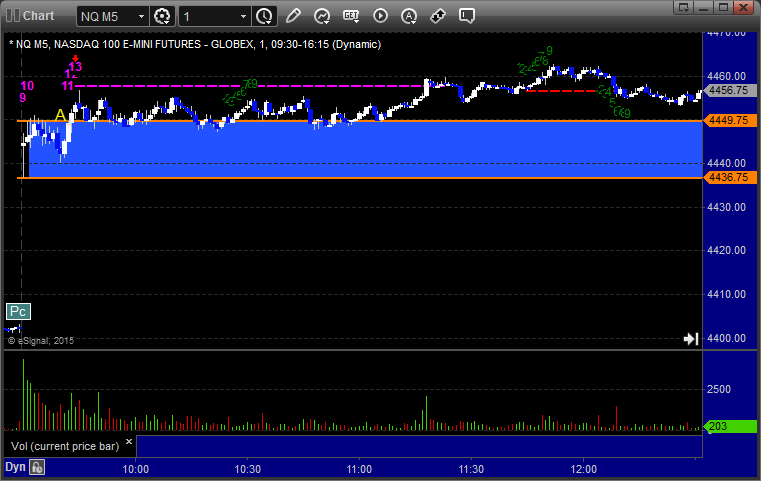Open the symbol settings gear icon

point(163,16)
